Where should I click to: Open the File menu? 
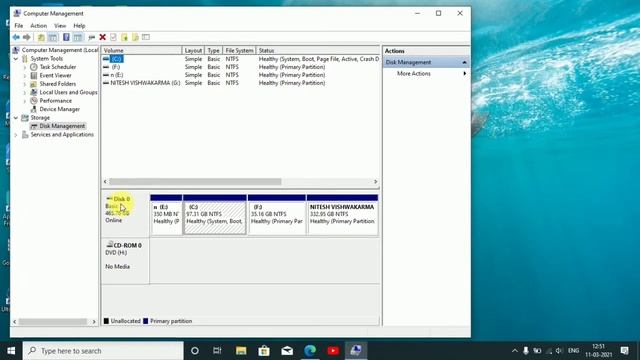click(19, 26)
